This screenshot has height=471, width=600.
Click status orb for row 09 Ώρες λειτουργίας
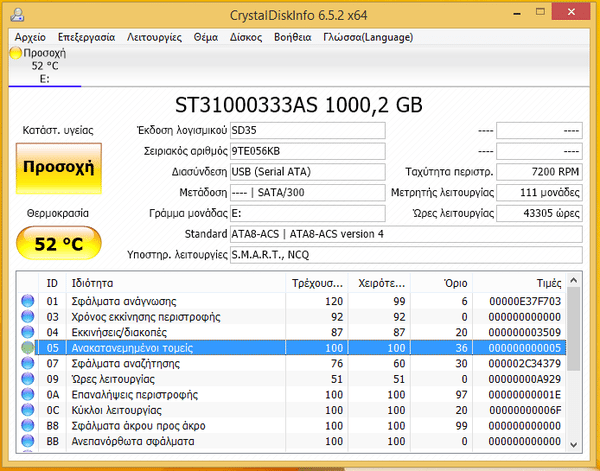pos(28,379)
